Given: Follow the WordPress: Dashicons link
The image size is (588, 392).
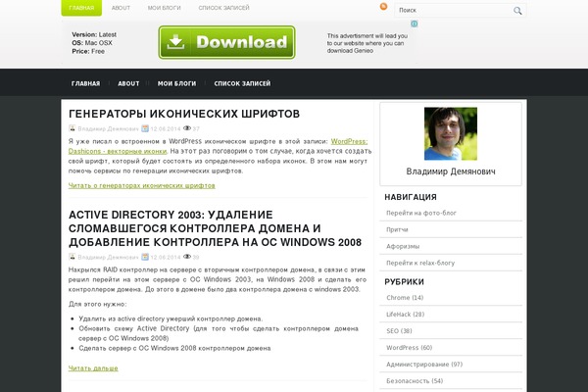Looking at the screenshot, I should click(218, 146).
